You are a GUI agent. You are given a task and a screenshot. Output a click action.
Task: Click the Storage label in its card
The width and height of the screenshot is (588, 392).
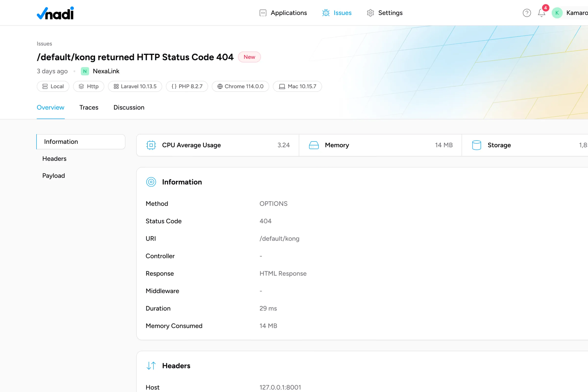pos(499,145)
